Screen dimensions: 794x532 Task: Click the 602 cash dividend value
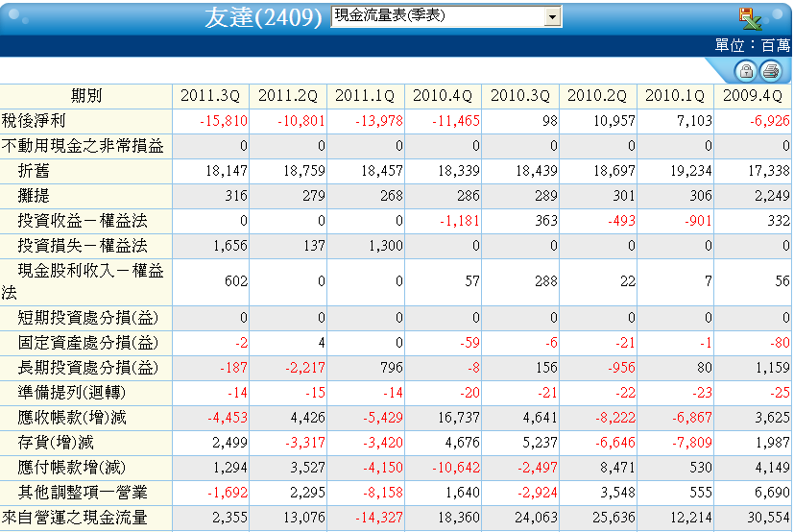[x=236, y=281]
